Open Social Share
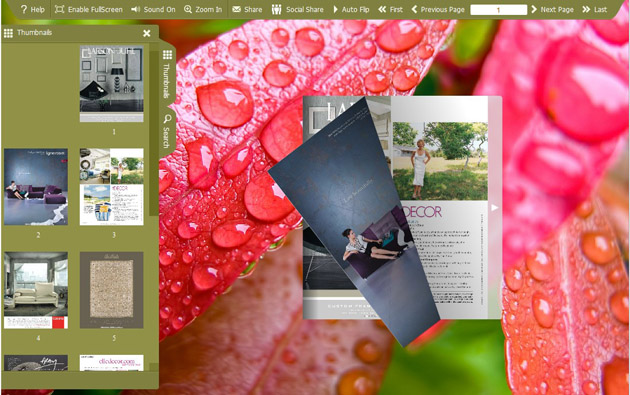This screenshot has height=395, width=630. coord(297,9)
